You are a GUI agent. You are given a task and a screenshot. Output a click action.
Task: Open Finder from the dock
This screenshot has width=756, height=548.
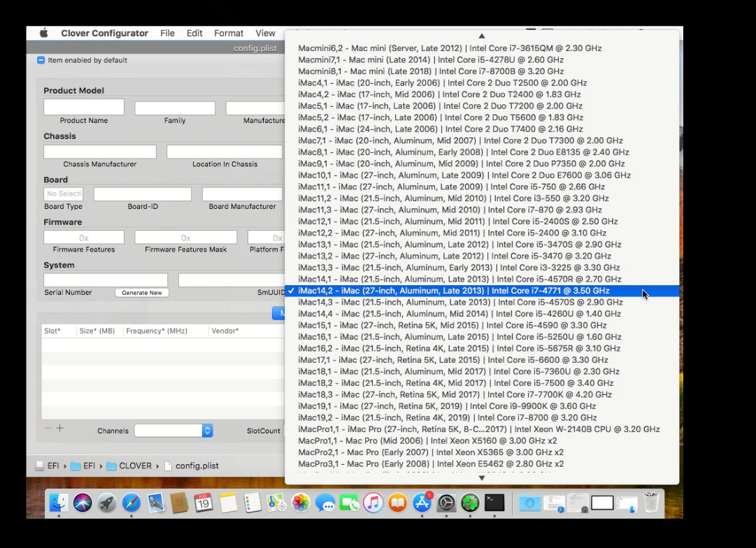(x=58, y=503)
